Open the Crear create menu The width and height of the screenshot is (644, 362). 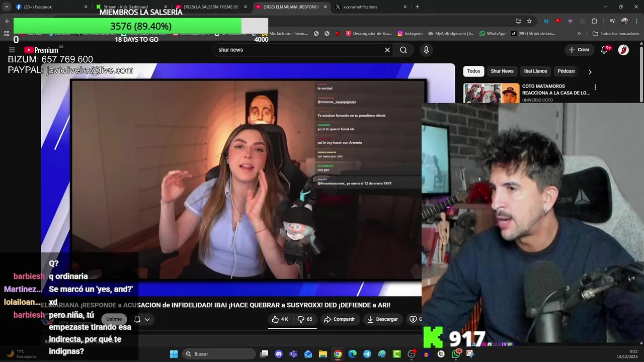click(x=579, y=50)
